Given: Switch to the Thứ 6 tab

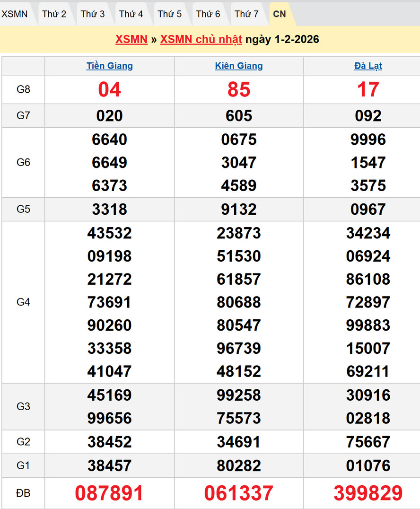Looking at the screenshot, I should pos(208,14).
